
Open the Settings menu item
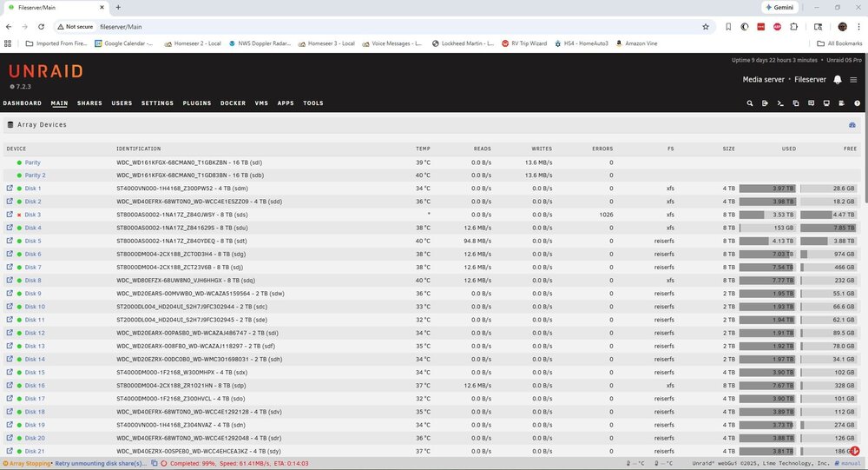157,103
